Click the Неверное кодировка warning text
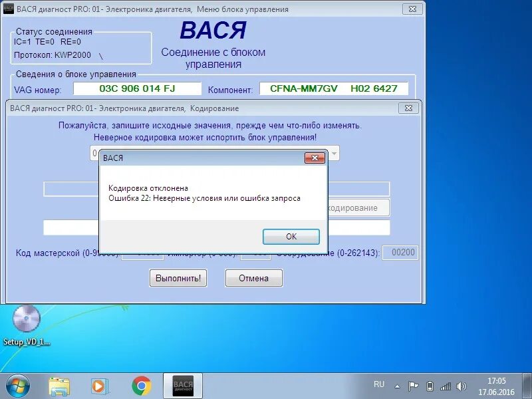Image resolution: width=532 pixels, height=399 pixels. tap(205, 138)
